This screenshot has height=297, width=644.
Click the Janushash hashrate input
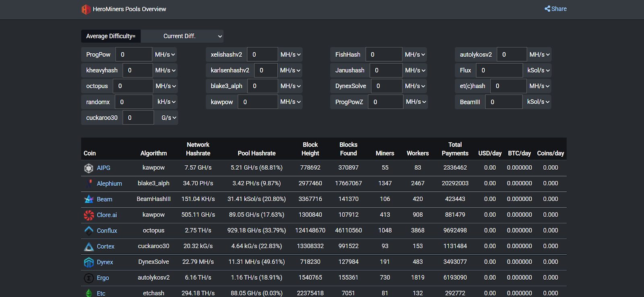click(386, 70)
